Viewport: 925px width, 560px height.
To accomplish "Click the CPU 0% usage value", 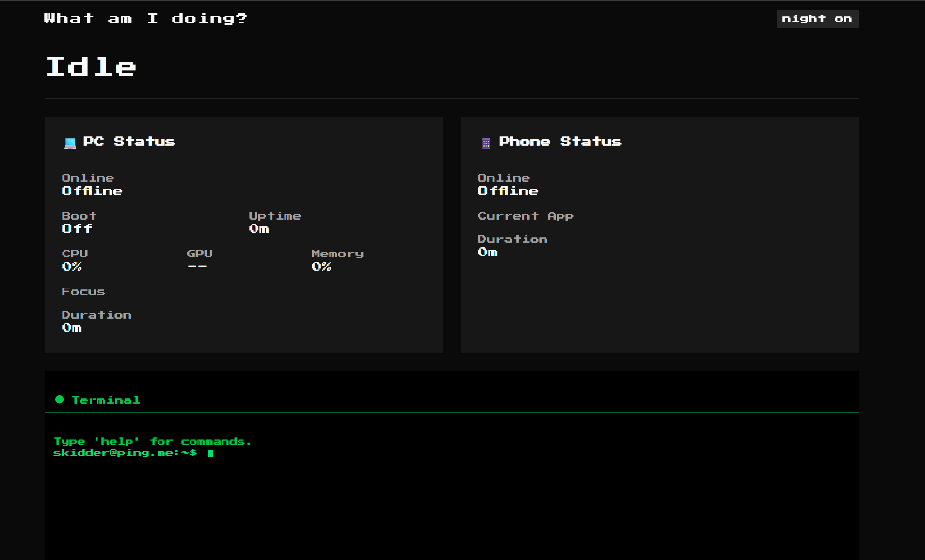I will click(x=72, y=267).
